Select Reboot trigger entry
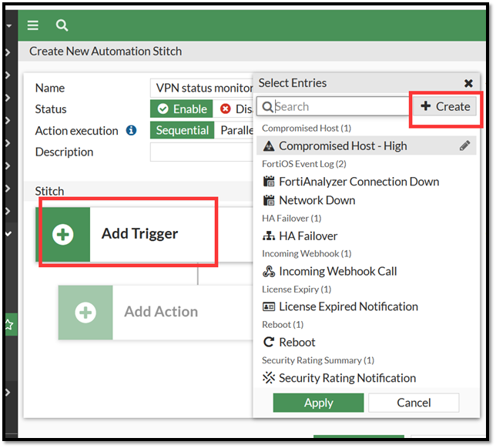496x448 pixels. (366, 342)
